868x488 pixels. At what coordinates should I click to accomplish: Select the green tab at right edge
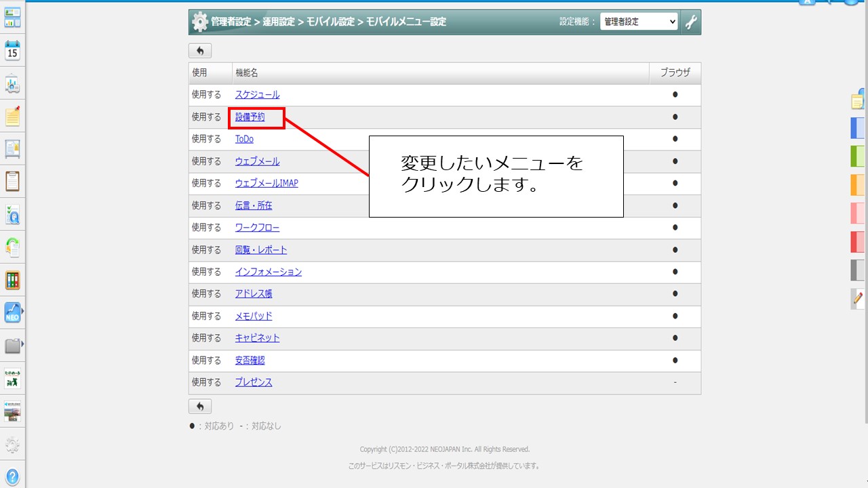coord(858,157)
